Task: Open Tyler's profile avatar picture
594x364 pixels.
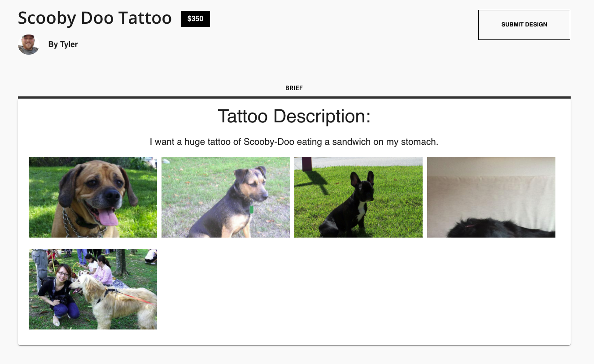Action: click(29, 44)
